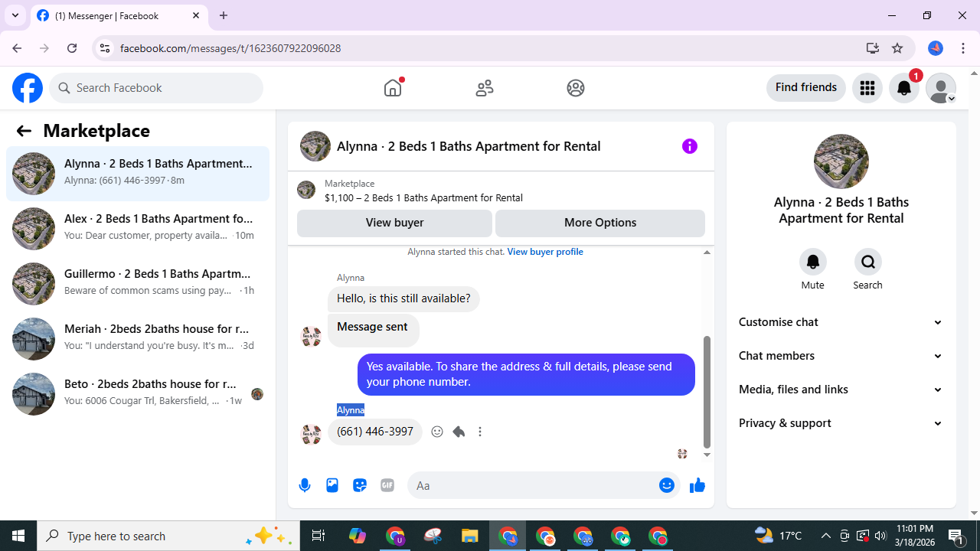Go back using the Marketplace back arrow
Viewport: 980px width, 551px height.
coord(24,131)
